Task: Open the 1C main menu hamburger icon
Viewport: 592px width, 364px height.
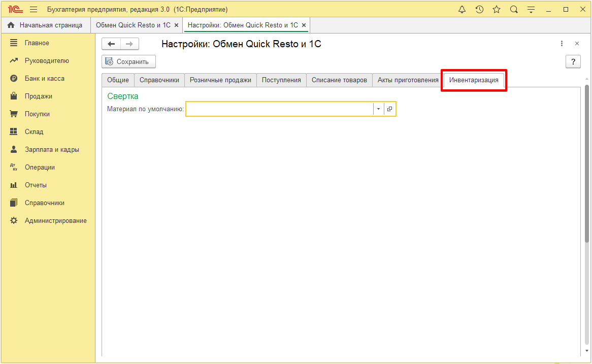Action: click(x=34, y=10)
